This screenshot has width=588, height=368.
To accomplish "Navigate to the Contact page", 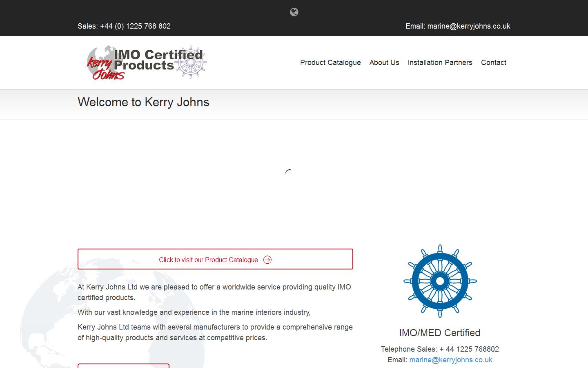I will [x=493, y=63].
